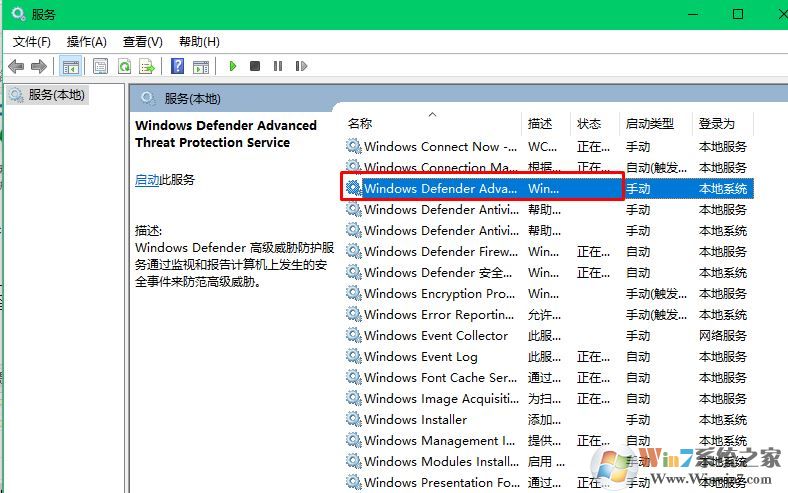This screenshot has height=493, width=788.
Task: Click gear icon of Windows Font Cache
Action: pyautogui.click(x=354, y=377)
